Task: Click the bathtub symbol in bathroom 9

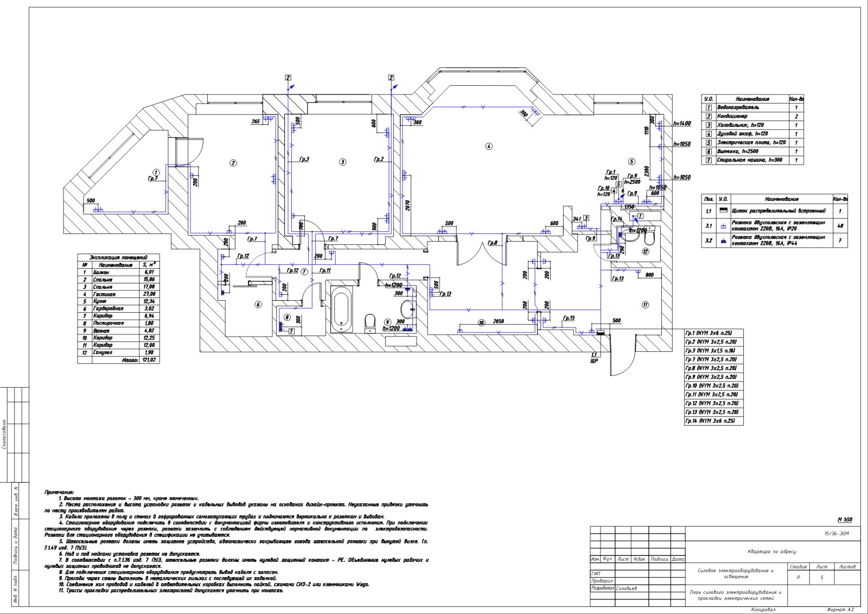Action: click(x=342, y=310)
